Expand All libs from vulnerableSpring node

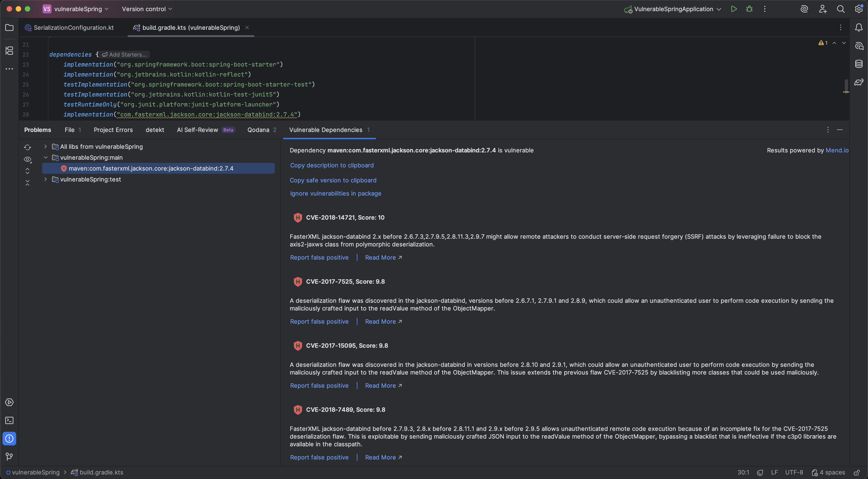click(x=45, y=146)
